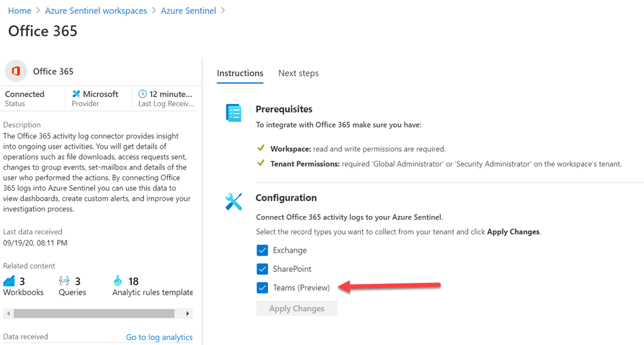Uncheck the Exchange checkbox

pos(262,251)
